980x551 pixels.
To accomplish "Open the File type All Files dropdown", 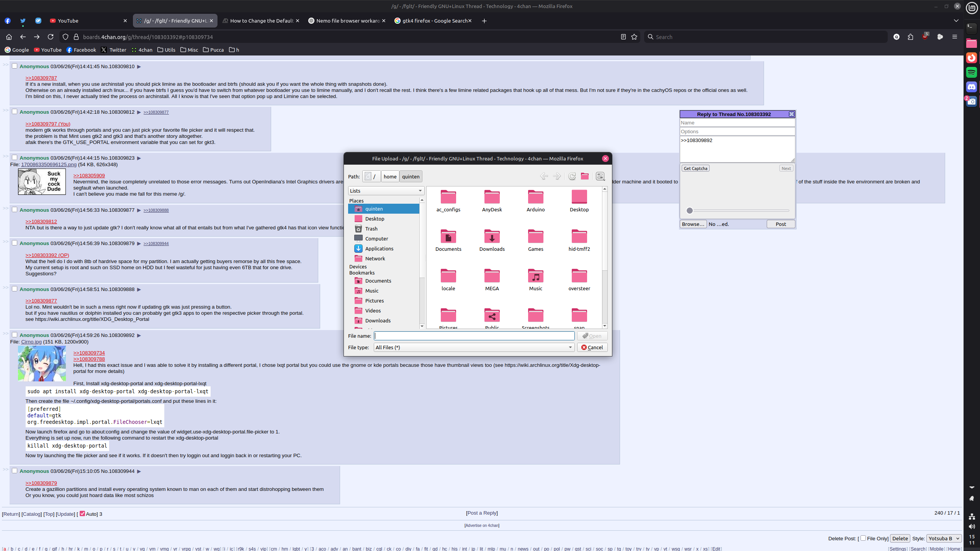I will [x=474, y=347].
